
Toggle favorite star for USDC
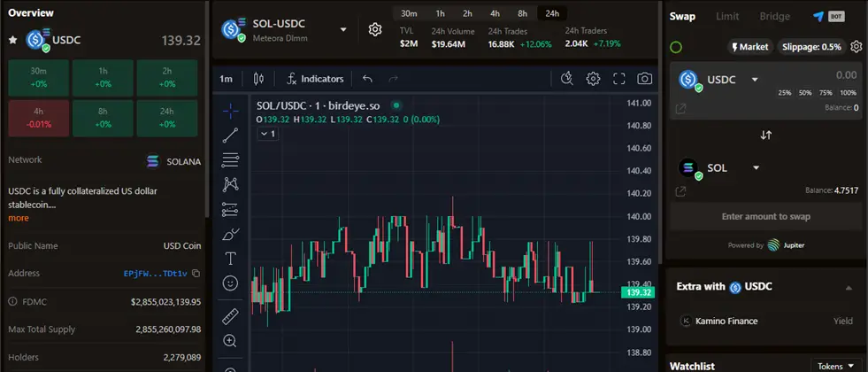(x=12, y=40)
